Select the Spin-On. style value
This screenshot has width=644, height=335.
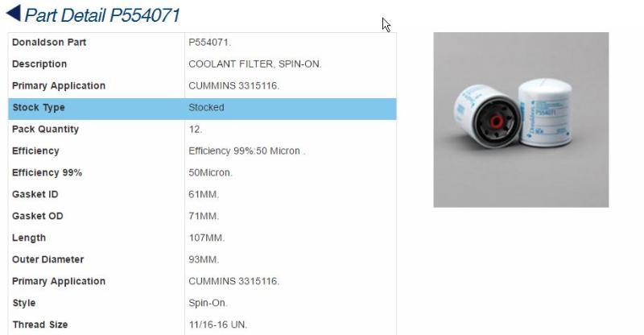pos(208,303)
